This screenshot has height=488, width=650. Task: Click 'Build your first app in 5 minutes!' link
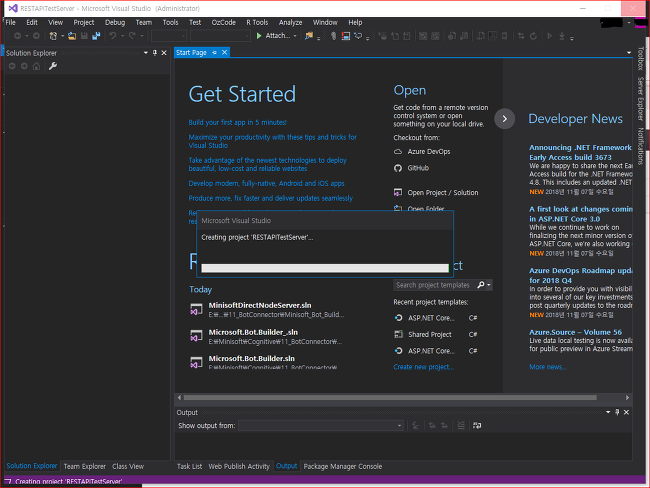pos(237,122)
